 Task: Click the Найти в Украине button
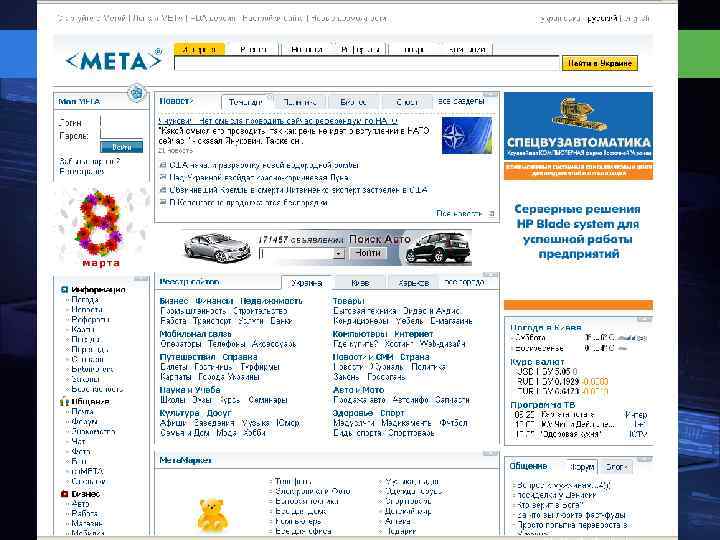pos(600,63)
